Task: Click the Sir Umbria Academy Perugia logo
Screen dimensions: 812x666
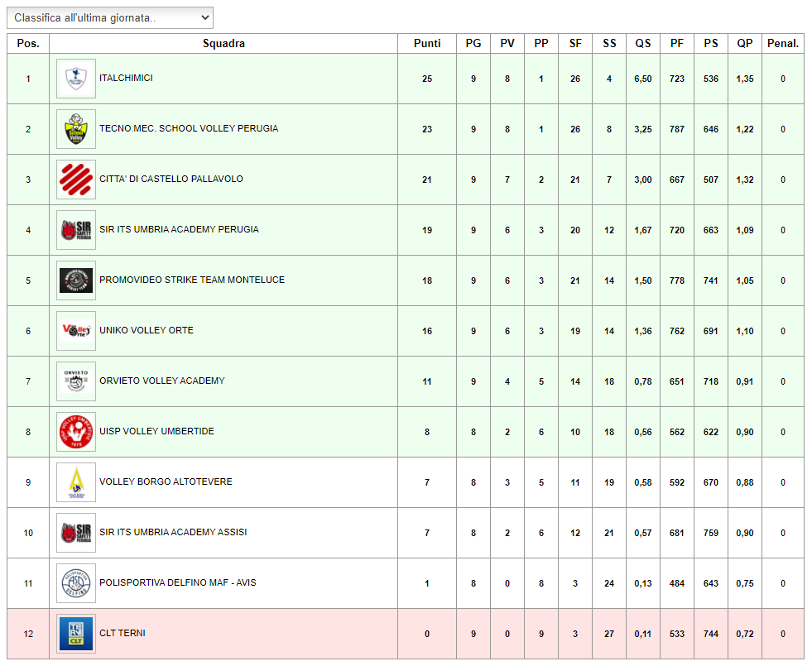Action: (76, 230)
